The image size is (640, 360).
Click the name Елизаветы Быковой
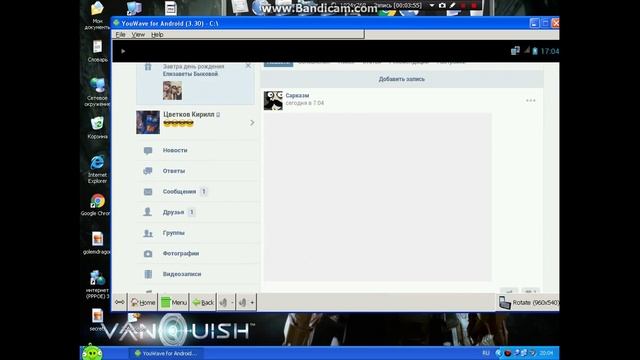pos(190,74)
